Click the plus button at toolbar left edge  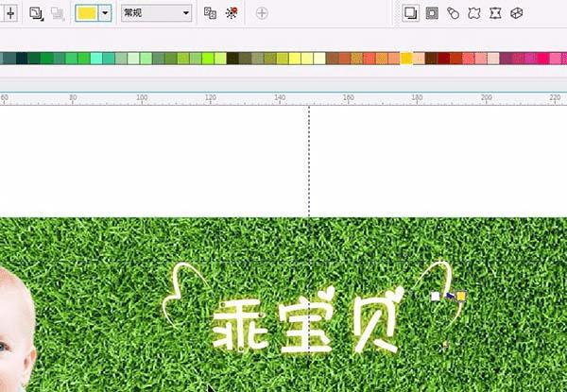click(x=10, y=14)
